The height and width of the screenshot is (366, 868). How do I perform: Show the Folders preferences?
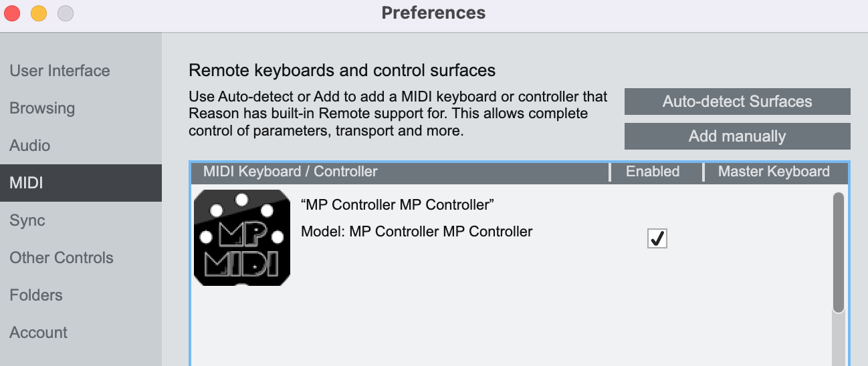click(36, 295)
